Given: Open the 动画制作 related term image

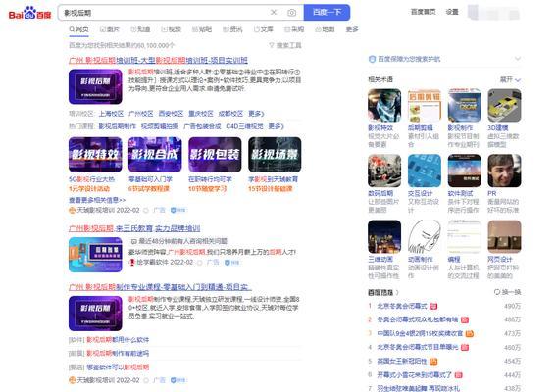Looking at the screenshot, I should [425, 236].
